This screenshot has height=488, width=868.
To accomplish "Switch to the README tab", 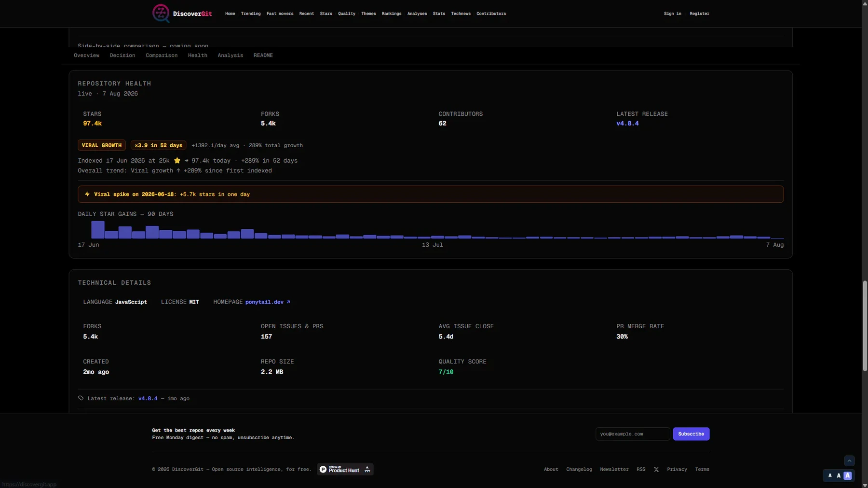I will [x=263, y=56].
